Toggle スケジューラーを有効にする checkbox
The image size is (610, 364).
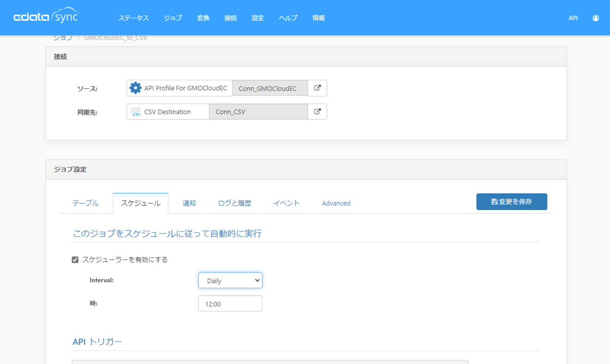coord(75,259)
